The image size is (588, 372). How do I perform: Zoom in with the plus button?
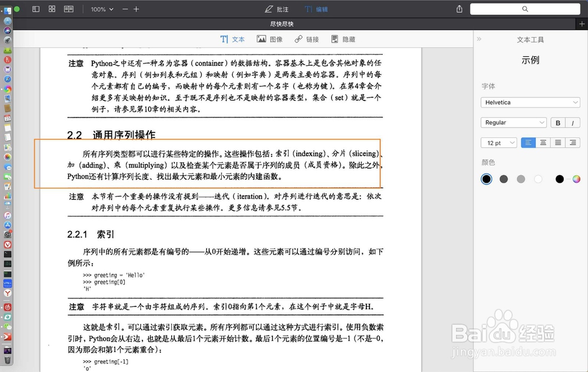[136, 9]
